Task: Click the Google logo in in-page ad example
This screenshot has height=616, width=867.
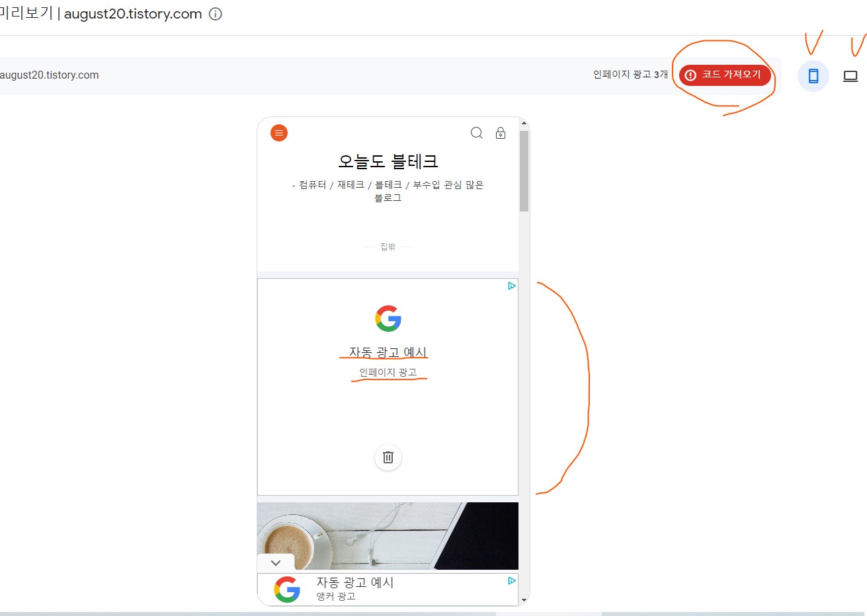Action: pyautogui.click(x=388, y=319)
